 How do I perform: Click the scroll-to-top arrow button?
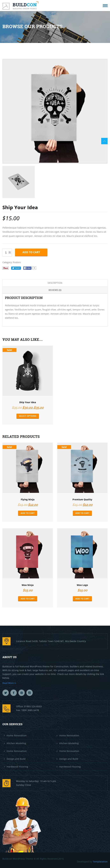pyautogui.click(x=104, y=141)
